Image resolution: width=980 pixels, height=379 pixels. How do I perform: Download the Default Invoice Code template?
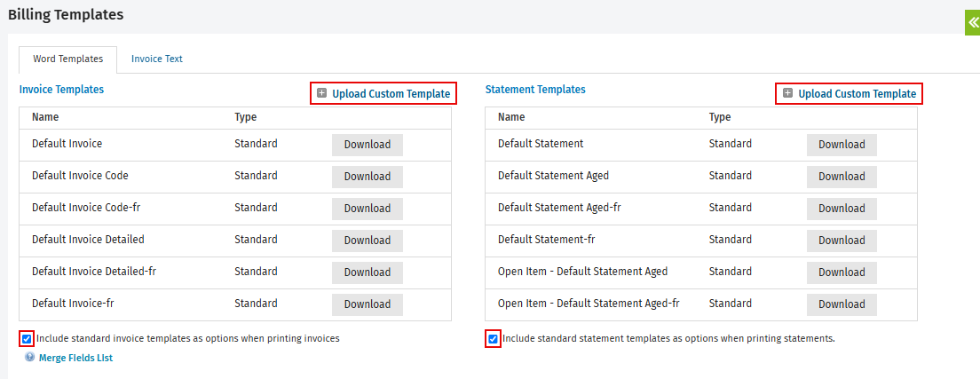(x=367, y=177)
